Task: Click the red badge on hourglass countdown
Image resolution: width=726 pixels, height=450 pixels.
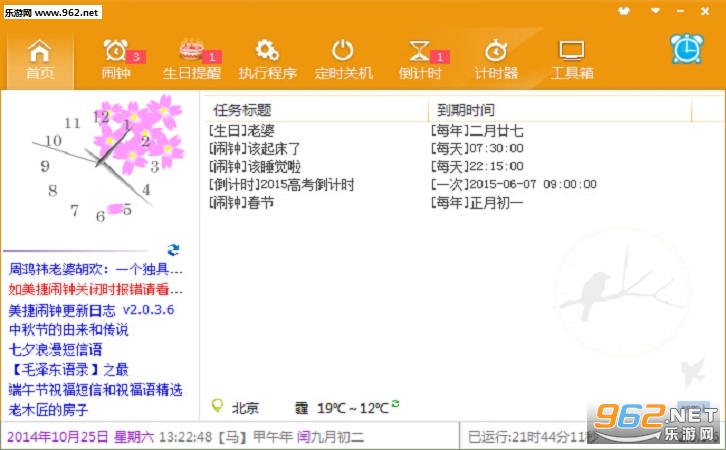Action: [x=440, y=57]
